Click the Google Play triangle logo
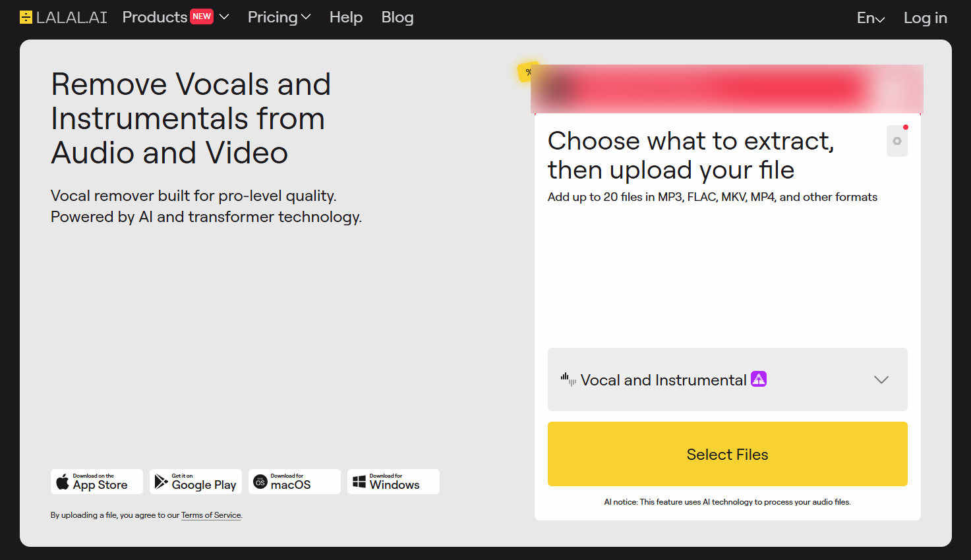Image resolution: width=971 pixels, height=560 pixels. (161, 482)
